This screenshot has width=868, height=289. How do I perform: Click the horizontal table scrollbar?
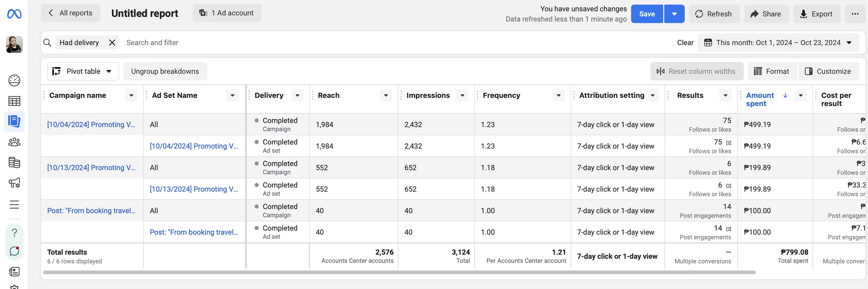point(399,272)
